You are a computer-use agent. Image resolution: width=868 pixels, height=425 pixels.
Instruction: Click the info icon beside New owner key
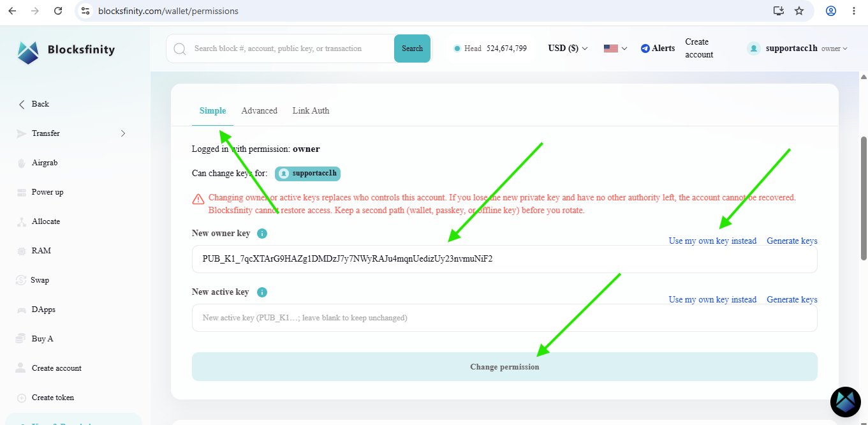[x=262, y=234]
